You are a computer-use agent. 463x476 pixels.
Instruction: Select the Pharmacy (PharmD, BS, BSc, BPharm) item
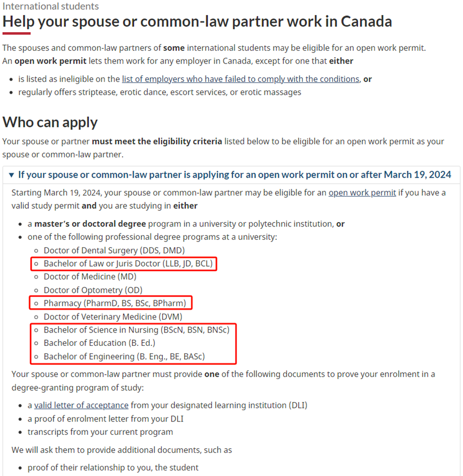115,304
